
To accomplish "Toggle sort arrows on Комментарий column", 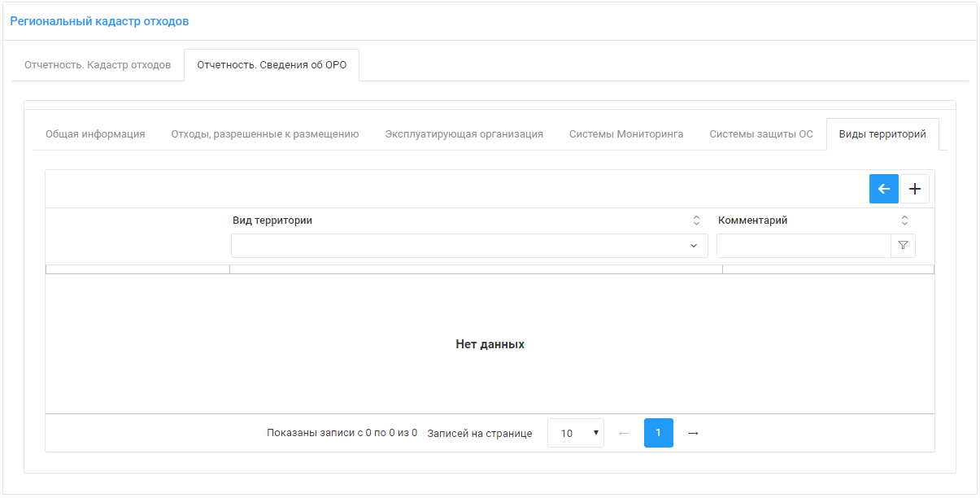I will pyautogui.click(x=904, y=221).
